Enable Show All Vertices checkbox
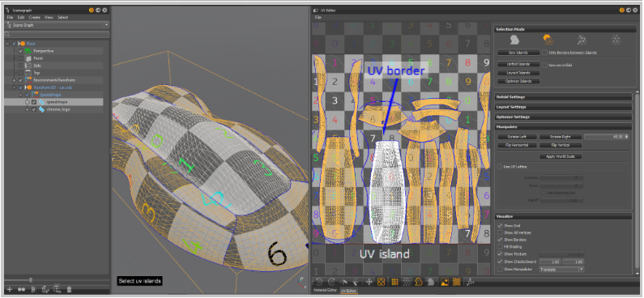Screen dimensions: 644x298 pos(500,232)
